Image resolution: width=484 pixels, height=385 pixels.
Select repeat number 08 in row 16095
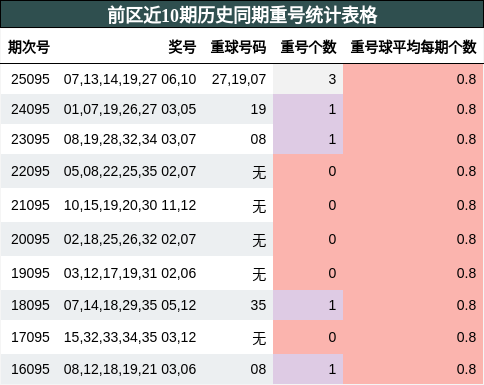(258, 369)
